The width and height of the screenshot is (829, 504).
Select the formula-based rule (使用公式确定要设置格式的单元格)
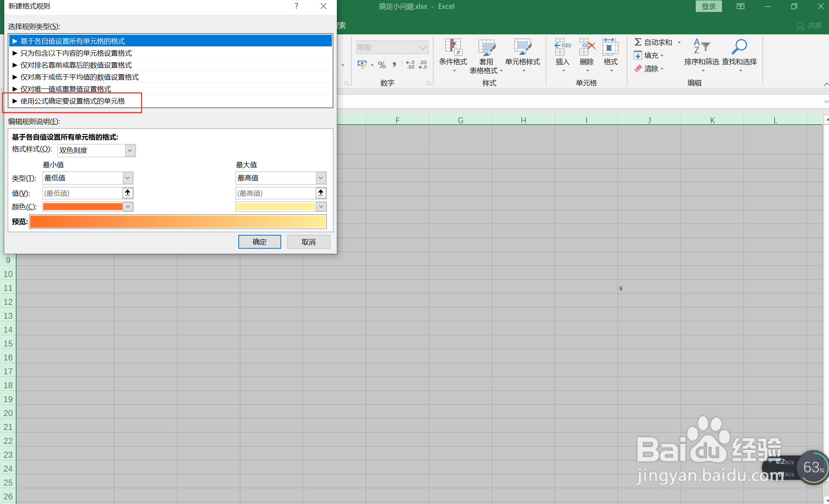[x=73, y=101]
